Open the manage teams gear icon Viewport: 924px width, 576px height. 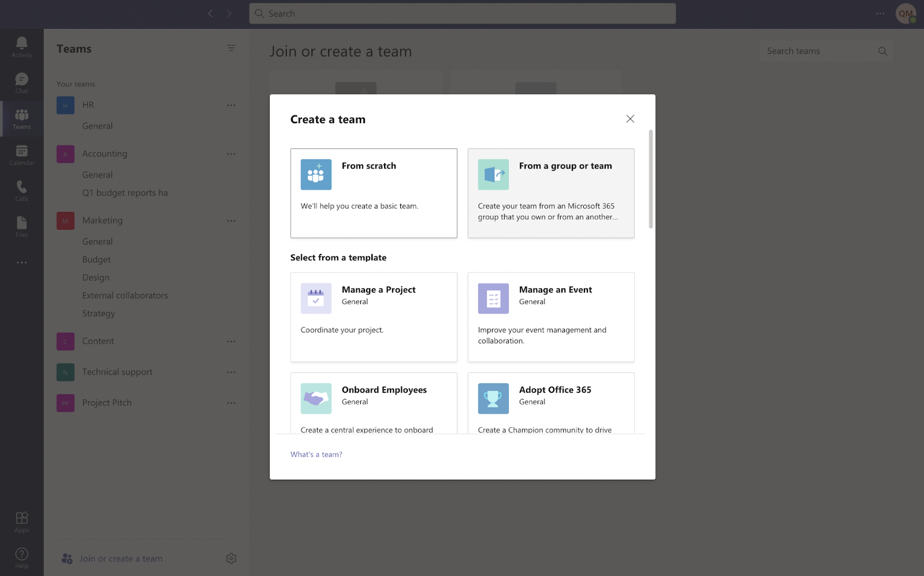coord(231,559)
